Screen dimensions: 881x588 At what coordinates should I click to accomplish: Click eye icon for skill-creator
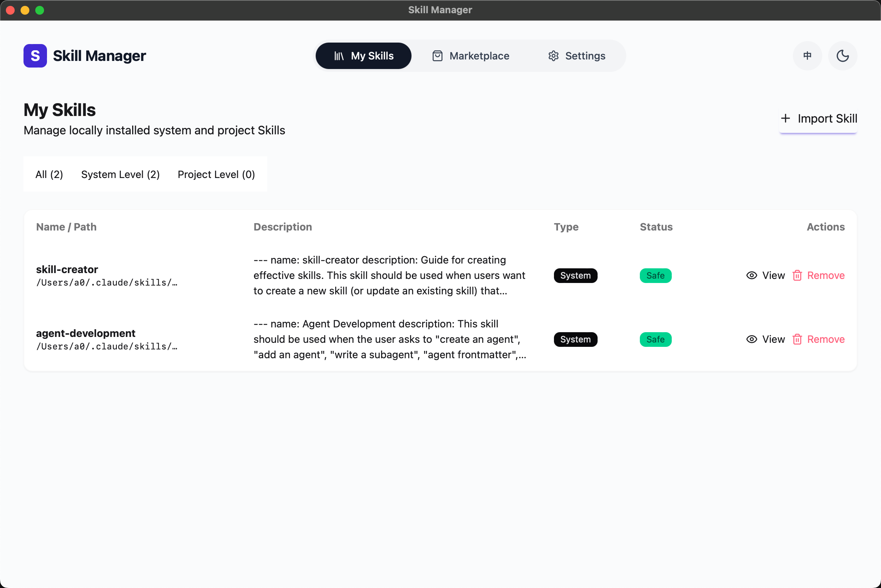pyautogui.click(x=751, y=275)
